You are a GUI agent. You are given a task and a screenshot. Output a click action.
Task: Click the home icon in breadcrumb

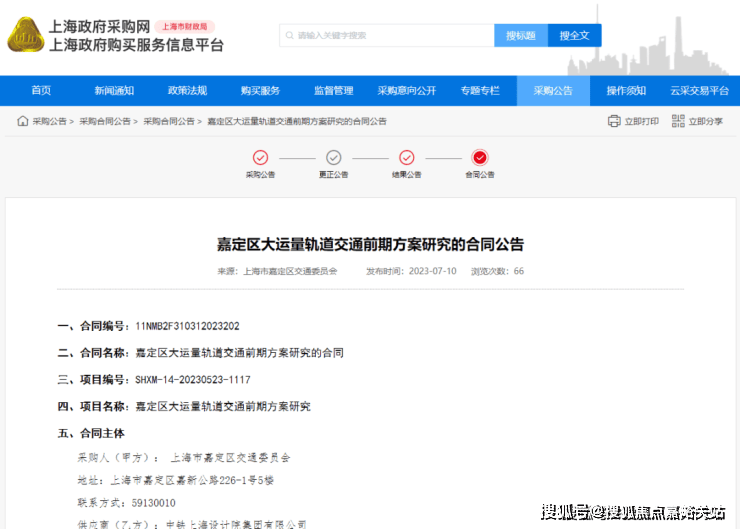[x=22, y=121]
